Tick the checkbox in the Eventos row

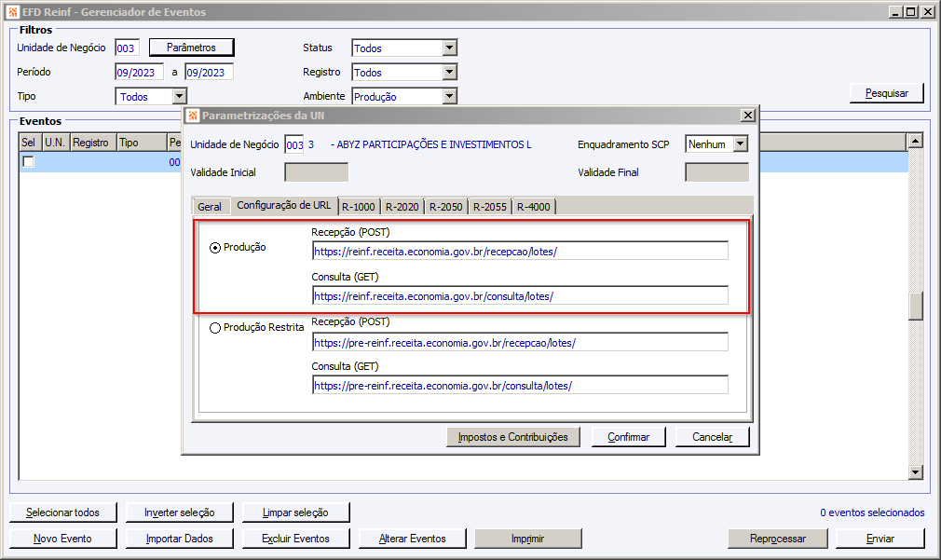pos(28,162)
